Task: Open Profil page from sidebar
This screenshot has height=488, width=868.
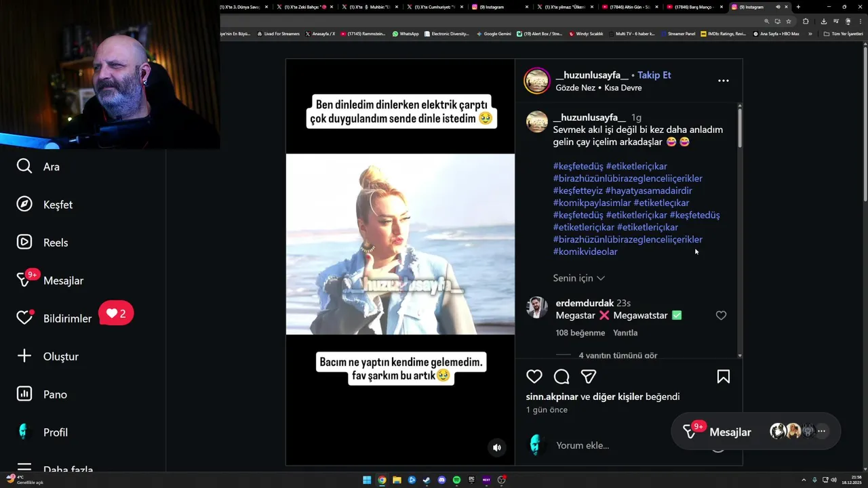Action: pyautogui.click(x=42, y=432)
